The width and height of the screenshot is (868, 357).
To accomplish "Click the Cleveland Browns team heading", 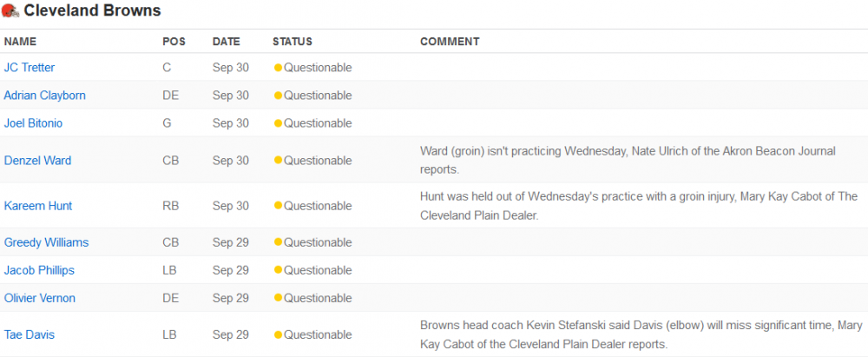I will (x=93, y=10).
